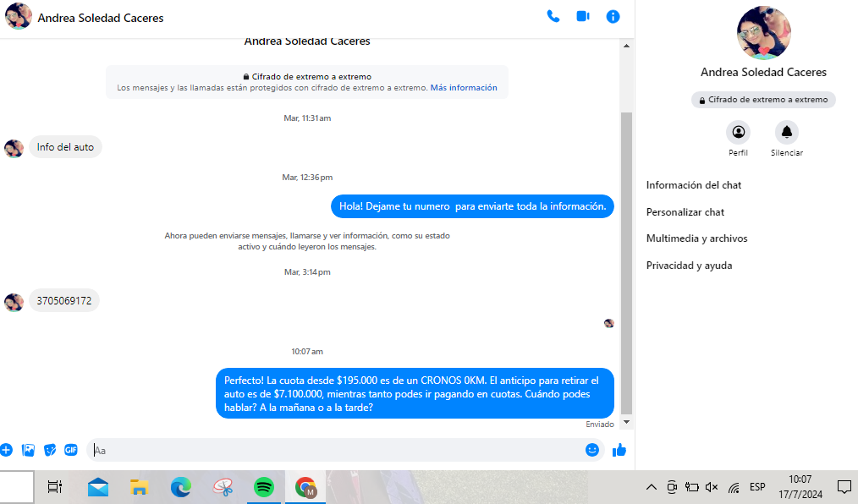
Task: Expand Multimedia y archivos section
Action: click(x=696, y=238)
